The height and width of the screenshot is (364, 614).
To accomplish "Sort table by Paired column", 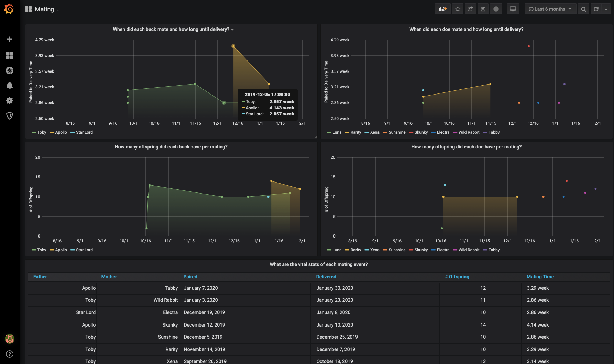I will click(x=190, y=277).
